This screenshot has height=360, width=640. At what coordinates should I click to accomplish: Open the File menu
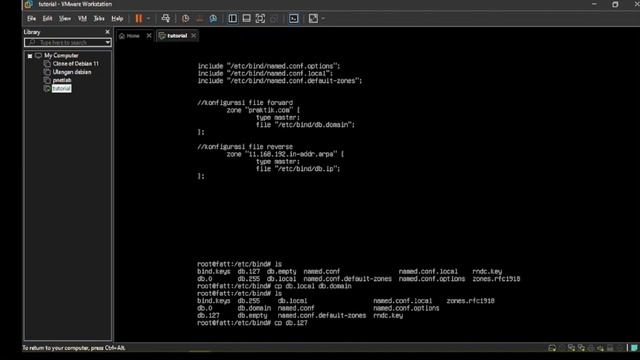coord(31,18)
